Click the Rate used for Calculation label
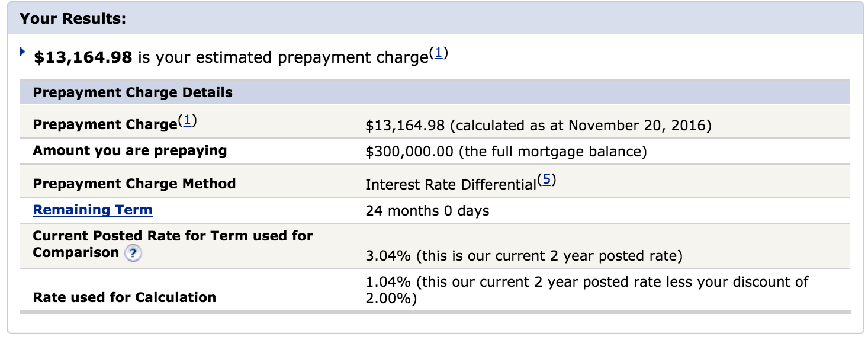The width and height of the screenshot is (868, 340). tap(124, 297)
